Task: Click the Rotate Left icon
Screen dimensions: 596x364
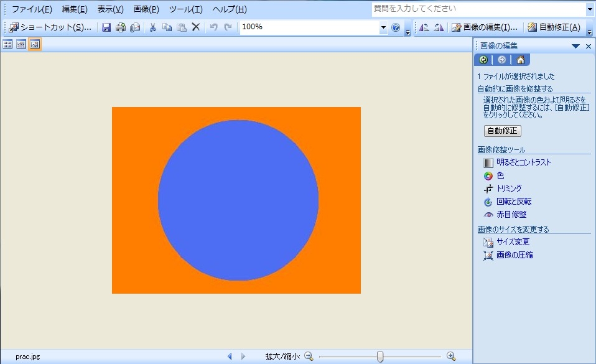Action: 424,27
